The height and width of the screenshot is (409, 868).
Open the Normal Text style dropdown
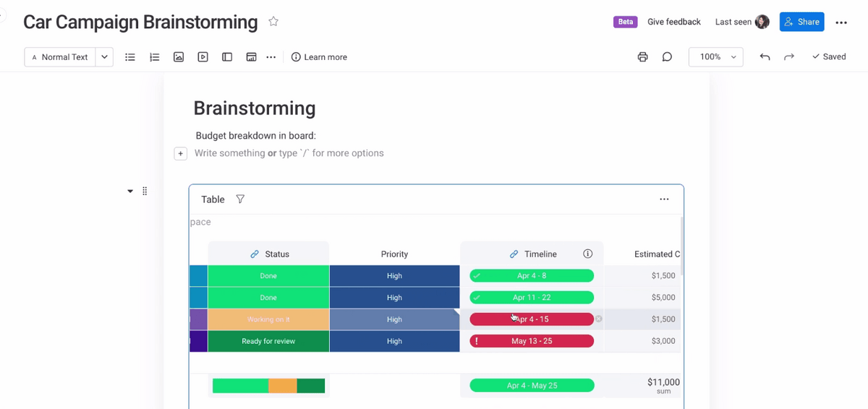coord(104,57)
